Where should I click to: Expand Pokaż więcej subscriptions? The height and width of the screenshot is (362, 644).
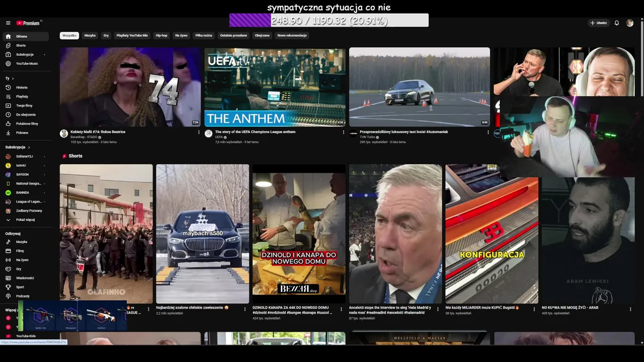[26, 220]
